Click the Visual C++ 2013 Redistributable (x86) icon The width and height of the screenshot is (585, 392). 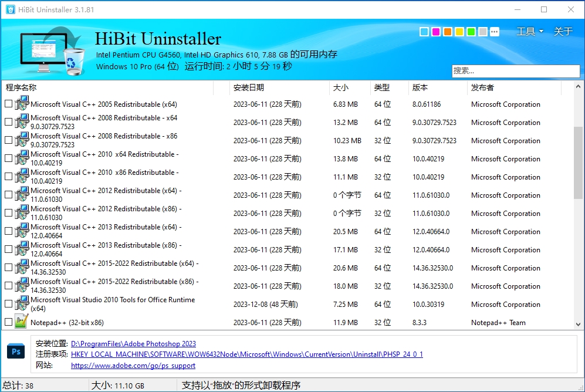coord(22,249)
